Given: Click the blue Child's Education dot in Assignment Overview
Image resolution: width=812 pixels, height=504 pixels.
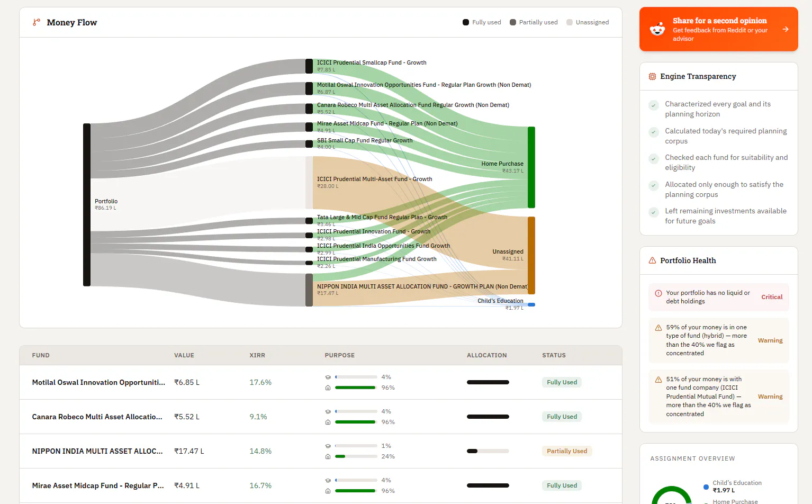Looking at the screenshot, I should 706,487.
